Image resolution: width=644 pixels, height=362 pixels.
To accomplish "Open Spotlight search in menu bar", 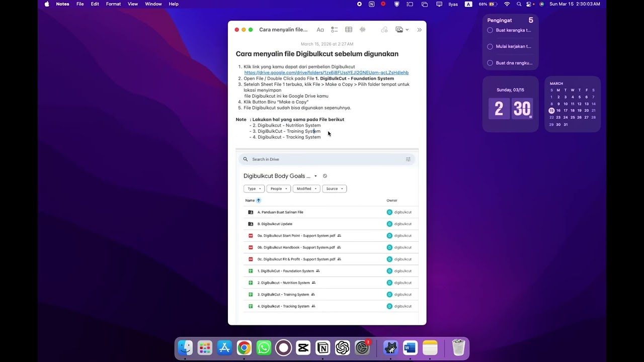I will click(519, 4).
